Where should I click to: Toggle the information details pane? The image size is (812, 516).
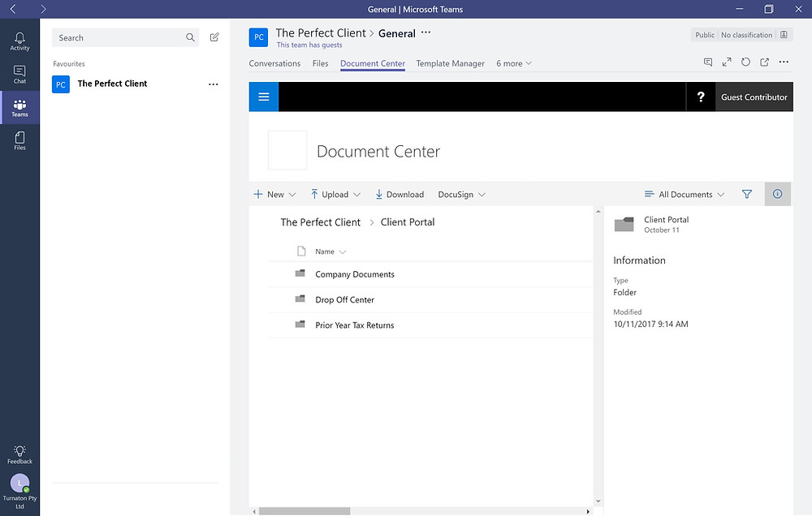(777, 194)
